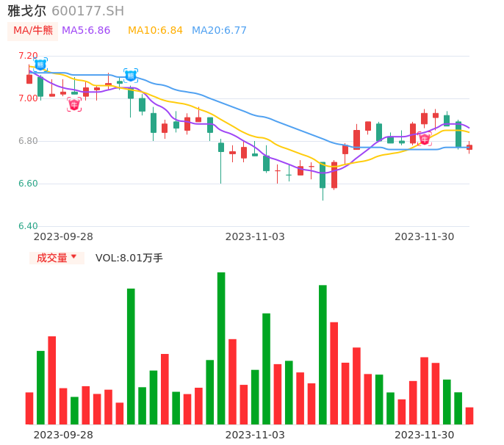Click the VOL:8.01万手 volume readout
504x445 pixels.
tap(129, 258)
